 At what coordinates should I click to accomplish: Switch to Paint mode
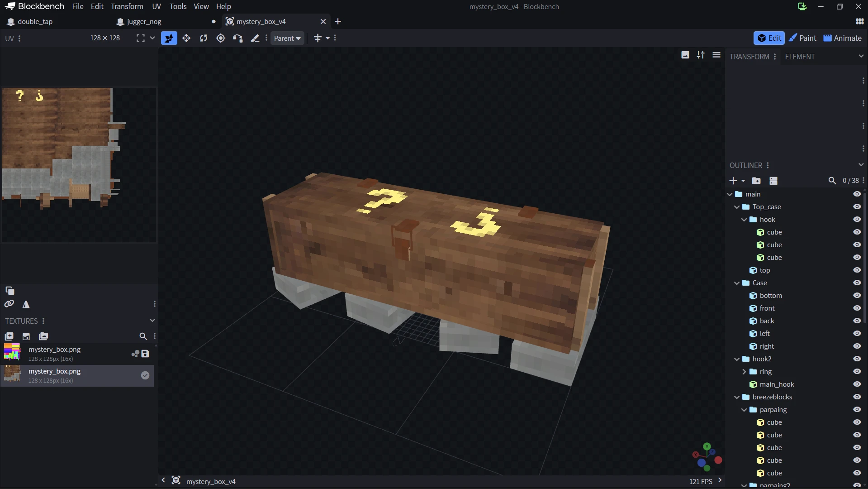pyautogui.click(x=803, y=38)
